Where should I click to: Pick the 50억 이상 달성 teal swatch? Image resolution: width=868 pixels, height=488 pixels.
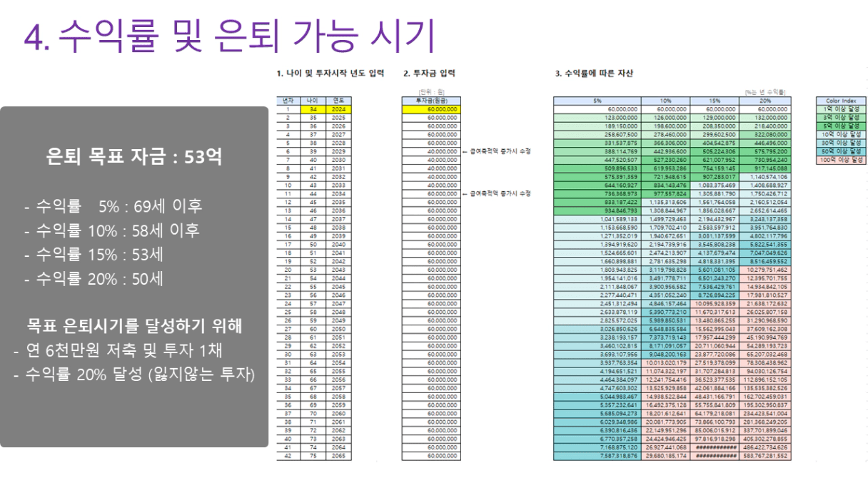[x=840, y=152]
